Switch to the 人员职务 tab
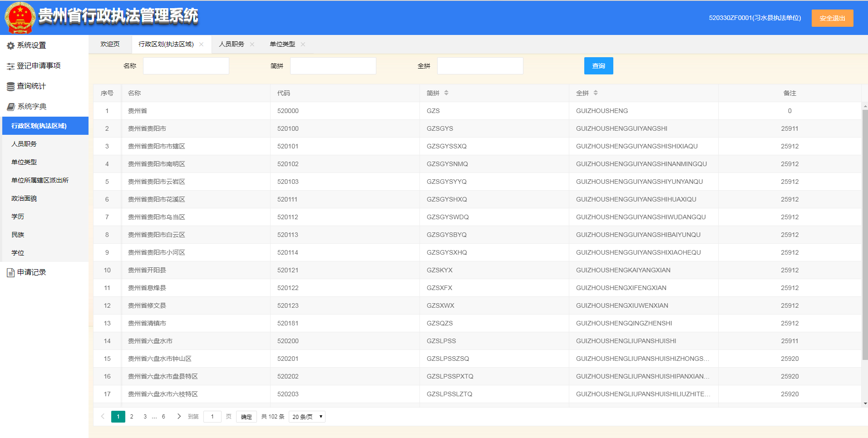Screen dimensions: 868x438 [x=232, y=44]
